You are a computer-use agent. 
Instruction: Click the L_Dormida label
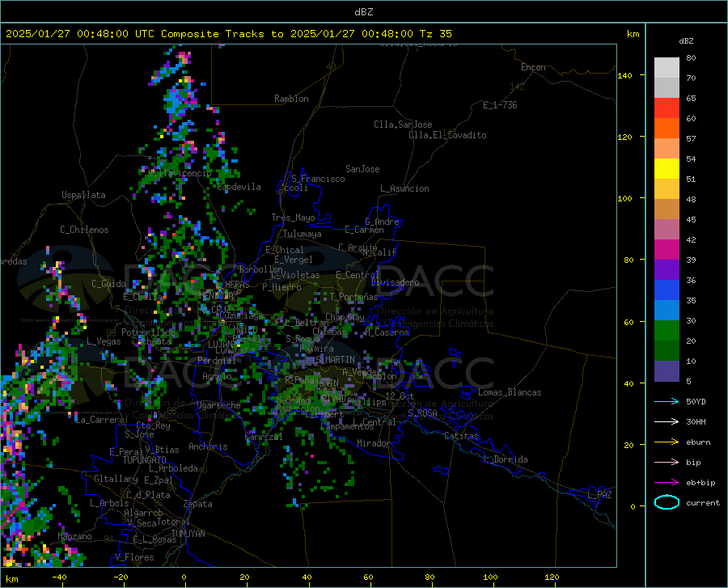tap(505, 459)
